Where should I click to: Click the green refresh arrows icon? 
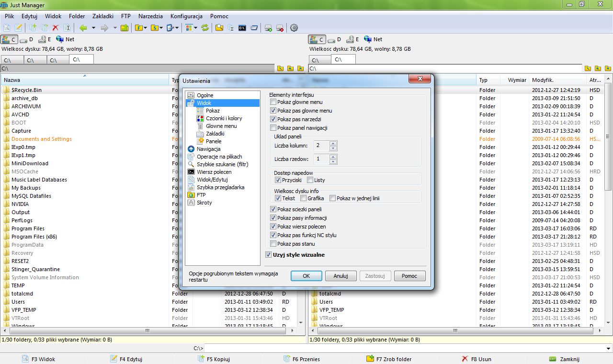pos(205,28)
